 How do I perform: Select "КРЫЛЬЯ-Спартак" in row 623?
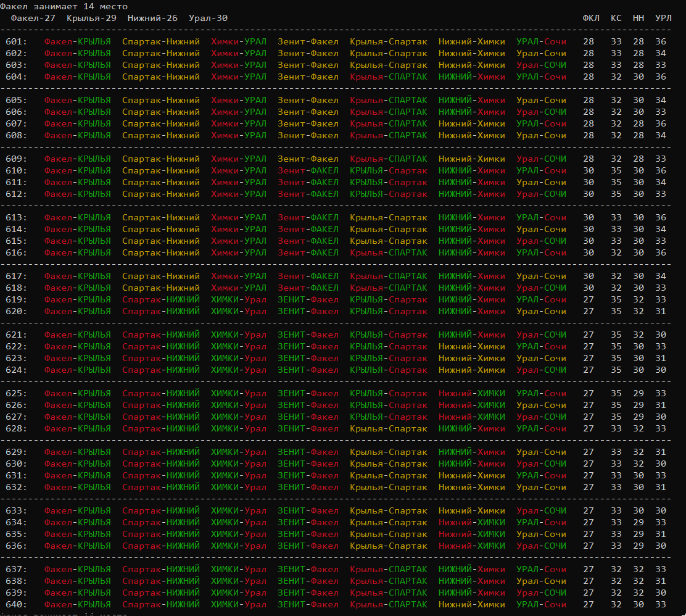click(x=389, y=359)
